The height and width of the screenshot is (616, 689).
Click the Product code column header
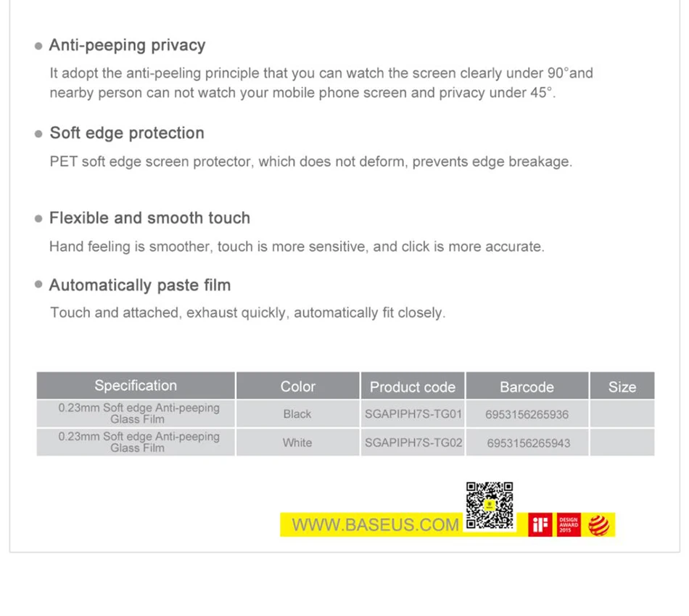[x=412, y=387]
